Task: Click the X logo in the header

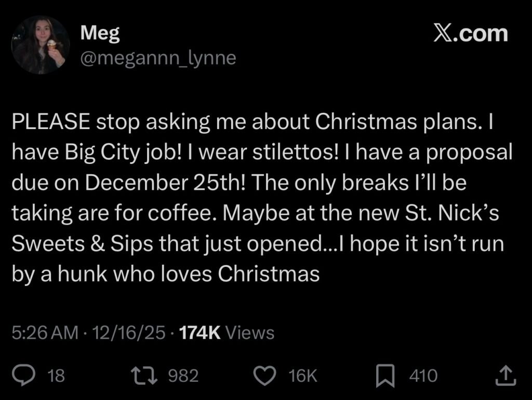Action: pyautogui.click(x=443, y=34)
